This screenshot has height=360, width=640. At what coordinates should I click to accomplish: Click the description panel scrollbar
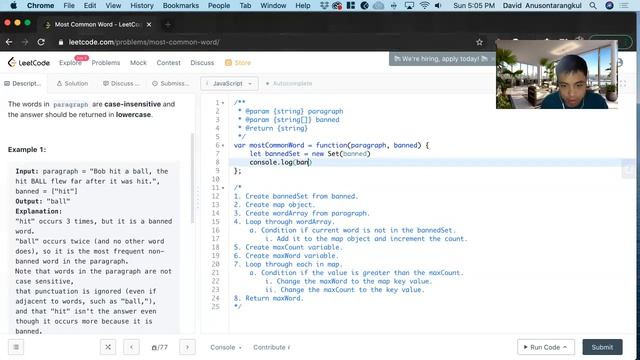click(192, 178)
